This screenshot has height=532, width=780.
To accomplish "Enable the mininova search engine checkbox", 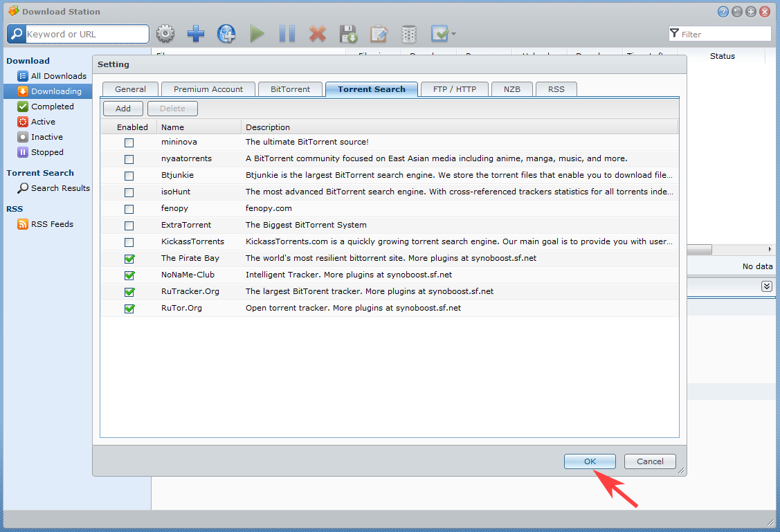I will click(x=129, y=143).
